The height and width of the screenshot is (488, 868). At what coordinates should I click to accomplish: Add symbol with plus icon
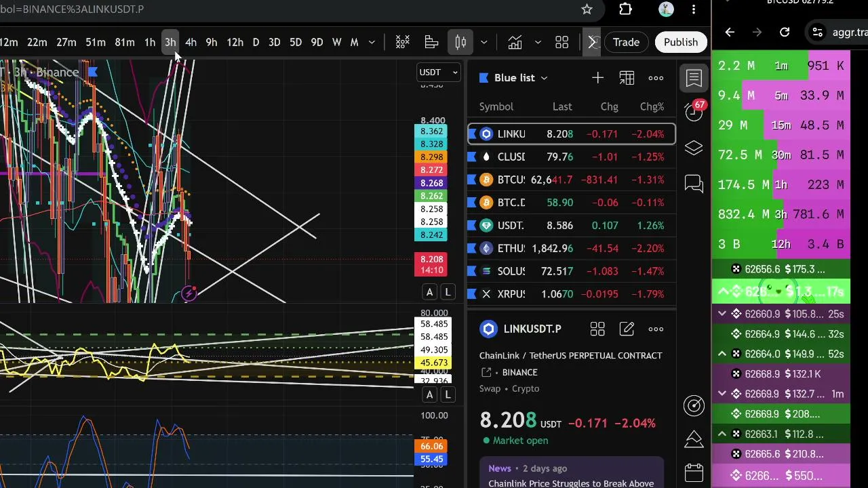[597, 78]
